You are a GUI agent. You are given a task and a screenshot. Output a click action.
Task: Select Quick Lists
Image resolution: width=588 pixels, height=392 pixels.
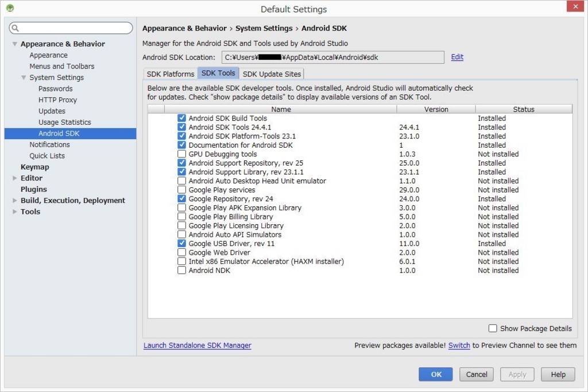click(x=47, y=156)
